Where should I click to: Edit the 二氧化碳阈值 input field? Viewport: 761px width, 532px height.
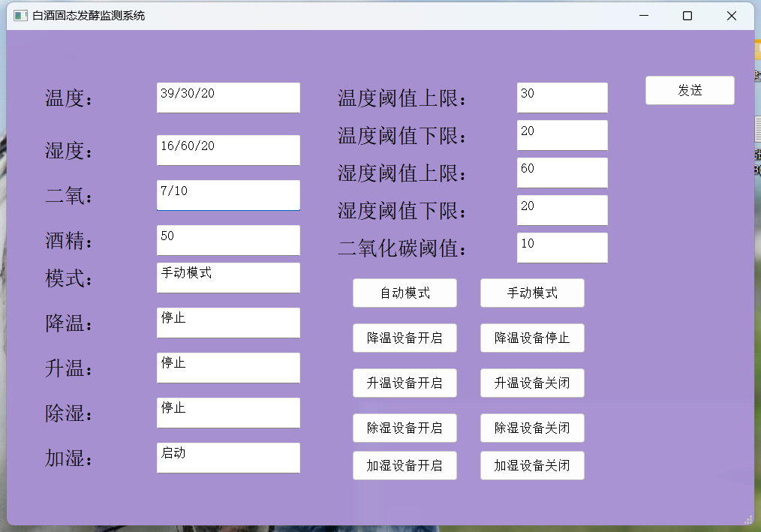pyautogui.click(x=562, y=248)
